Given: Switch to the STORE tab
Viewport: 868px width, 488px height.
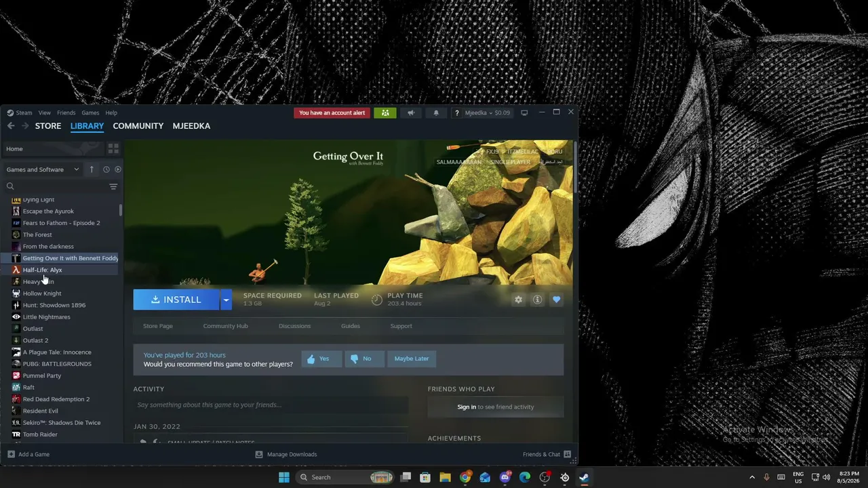Looking at the screenshot, I should coord(48,126).
